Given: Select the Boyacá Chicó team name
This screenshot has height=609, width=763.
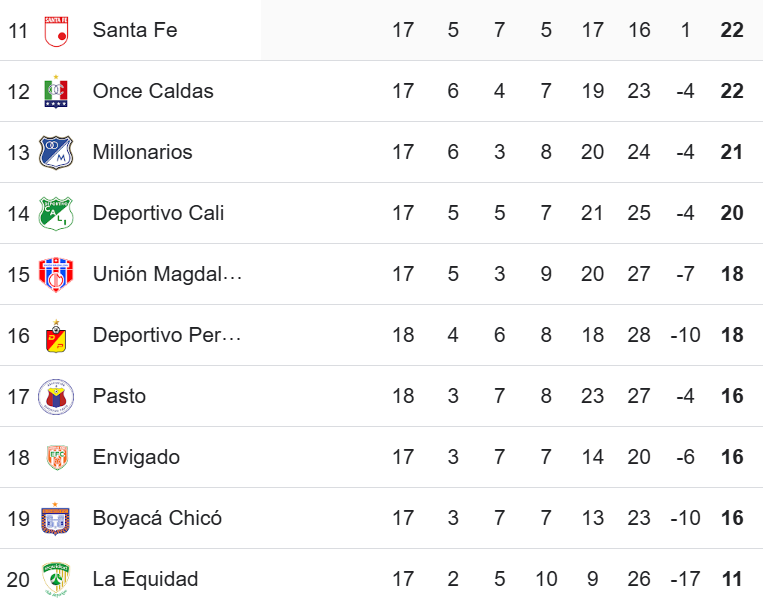Looking at the screenshot, I should (157, 518).
